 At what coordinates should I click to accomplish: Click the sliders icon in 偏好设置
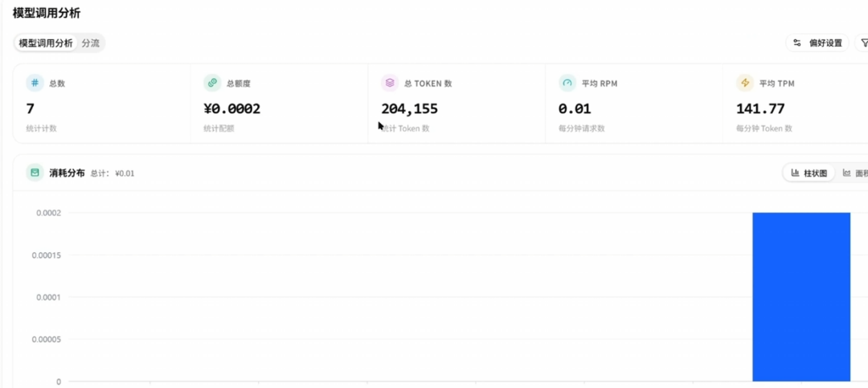click(x=797, y=43)
